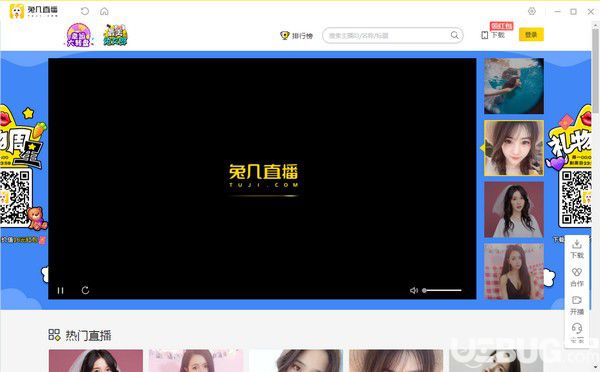Click the right banner QR code
The image size is (600, 372).
(576, 198)
